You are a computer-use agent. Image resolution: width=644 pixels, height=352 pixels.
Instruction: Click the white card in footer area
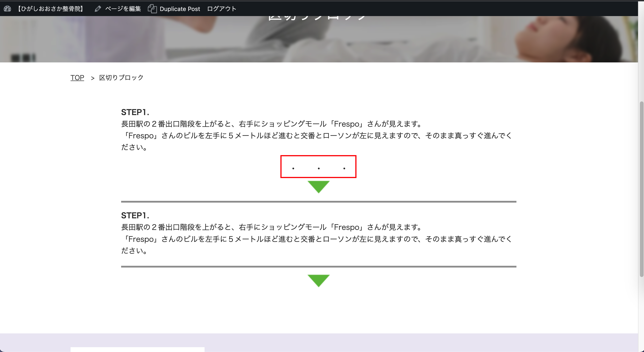click(137, 349)
